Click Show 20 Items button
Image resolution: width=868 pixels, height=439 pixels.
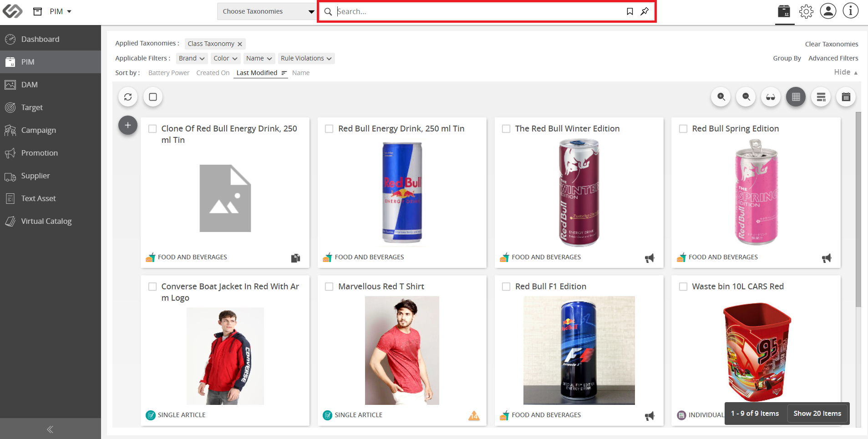(x=817, y=414)
